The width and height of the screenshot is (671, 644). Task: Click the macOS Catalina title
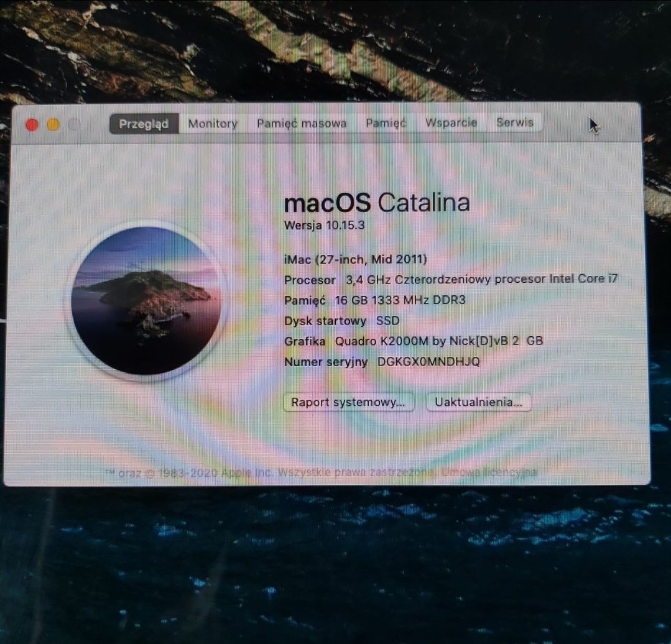point(377,203)
